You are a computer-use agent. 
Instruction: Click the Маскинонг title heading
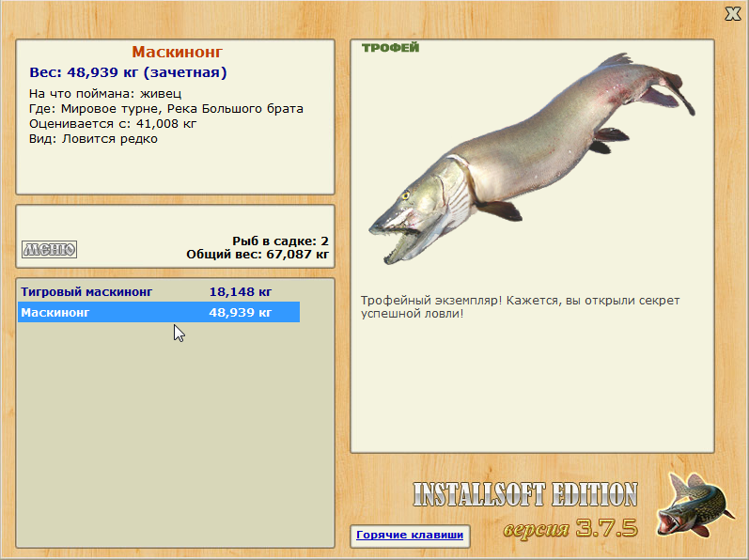pos(178,52)
